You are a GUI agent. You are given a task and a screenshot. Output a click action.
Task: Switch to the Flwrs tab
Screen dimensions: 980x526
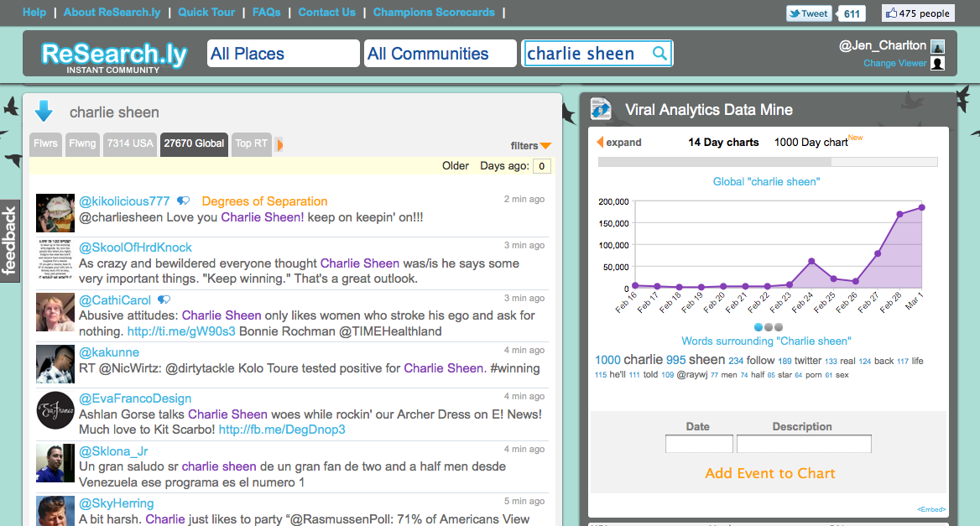click(45, 143)
